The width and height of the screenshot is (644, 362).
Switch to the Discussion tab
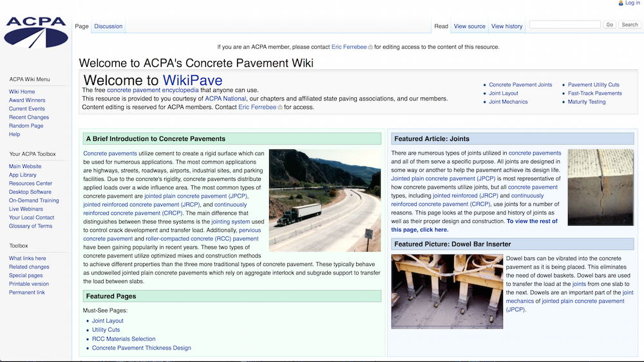click(108, 26)
